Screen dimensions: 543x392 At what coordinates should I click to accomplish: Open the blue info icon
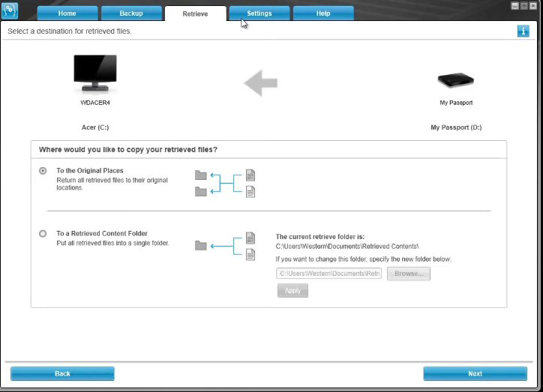523,31
